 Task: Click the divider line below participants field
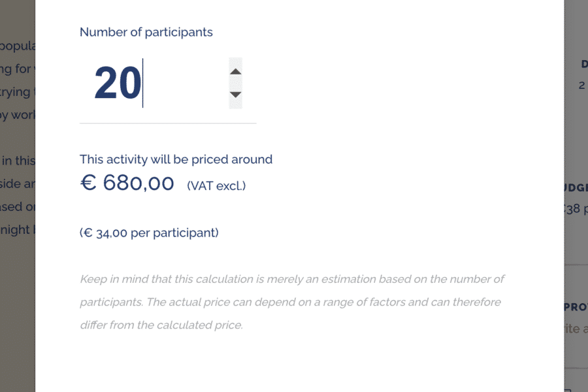point(168,123)
